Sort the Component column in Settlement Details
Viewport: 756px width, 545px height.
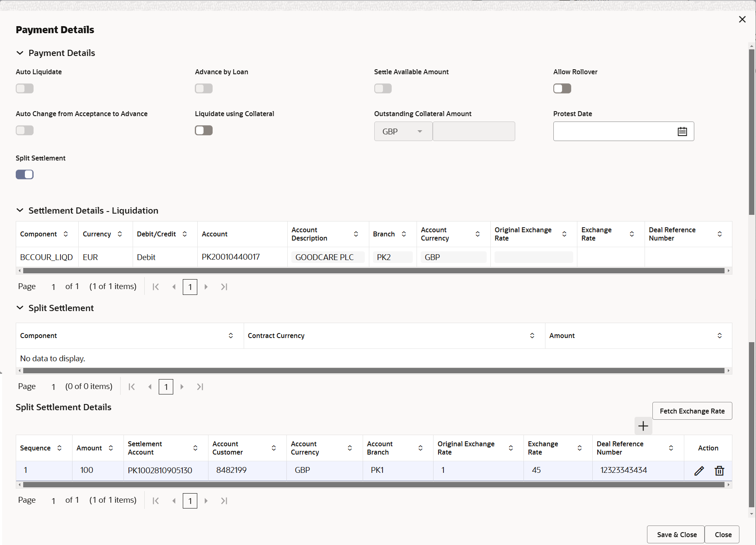[x=66, y=234]
